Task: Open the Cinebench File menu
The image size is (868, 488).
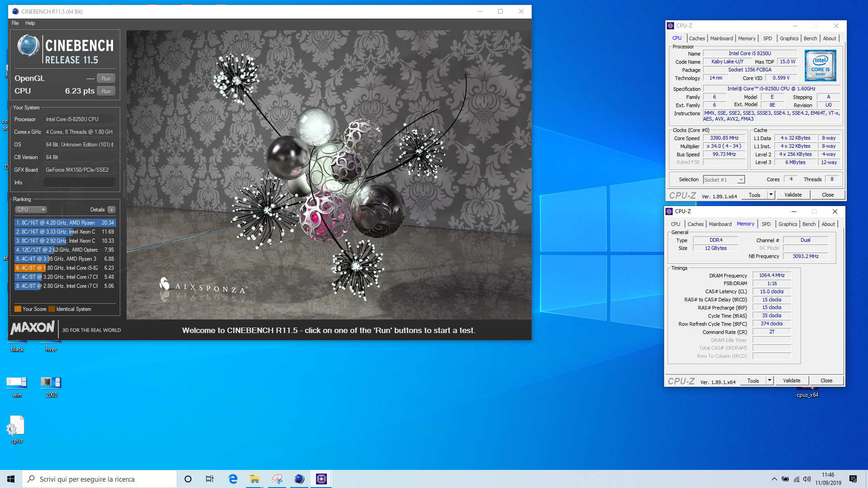Action: pyautogui.click(x=15, y=23)
